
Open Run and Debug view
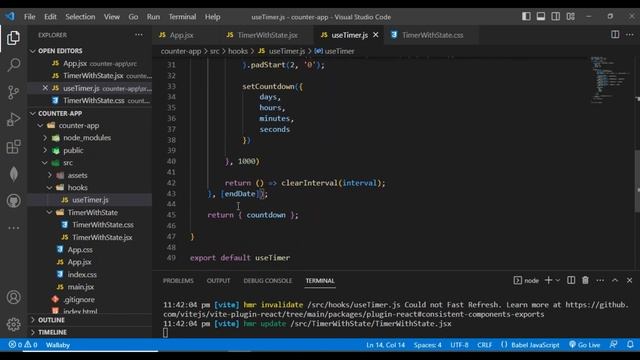point(13,120)
